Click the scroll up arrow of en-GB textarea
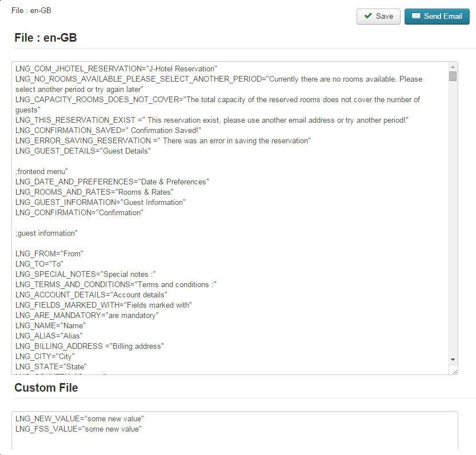476x455 pixels. pyautogui.click(x=453, y=67)
